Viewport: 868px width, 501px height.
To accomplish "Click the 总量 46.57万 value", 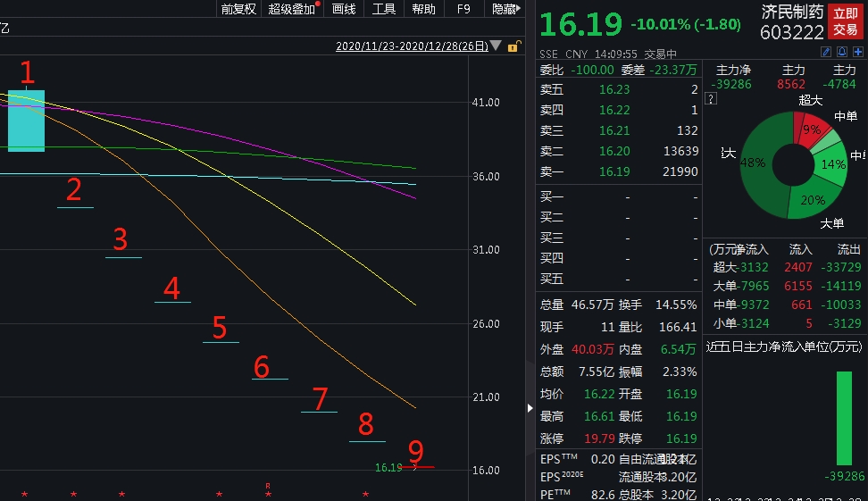I will tap(592, 305).
